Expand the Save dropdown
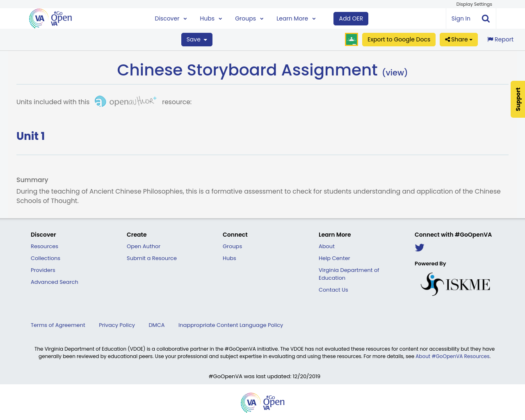 coord(196,39)
